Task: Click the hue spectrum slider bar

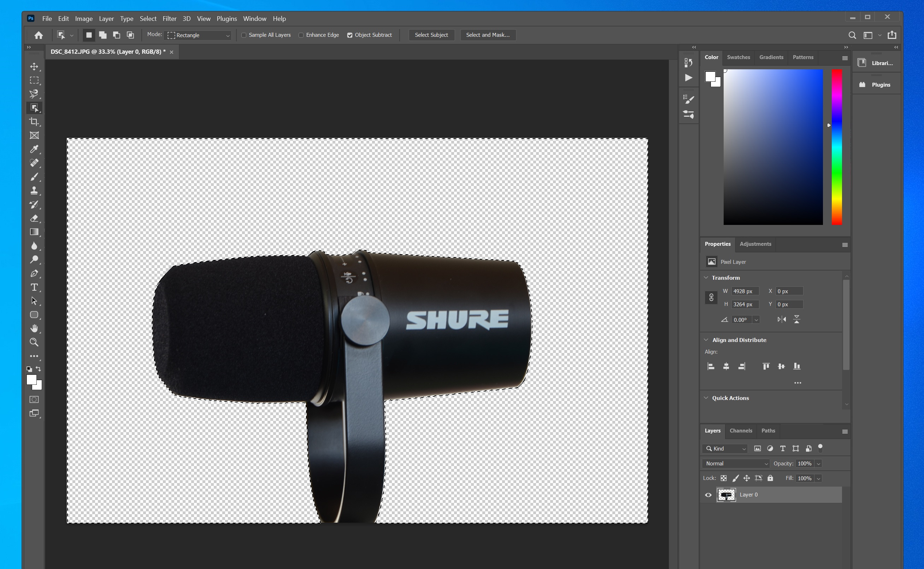Action: pyautogui.click(x=837, y=147)
